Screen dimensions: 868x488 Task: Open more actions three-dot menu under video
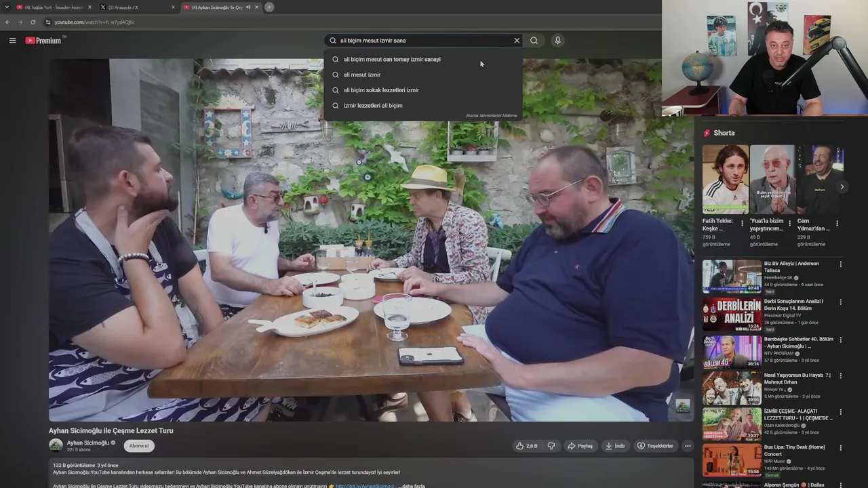688,446
